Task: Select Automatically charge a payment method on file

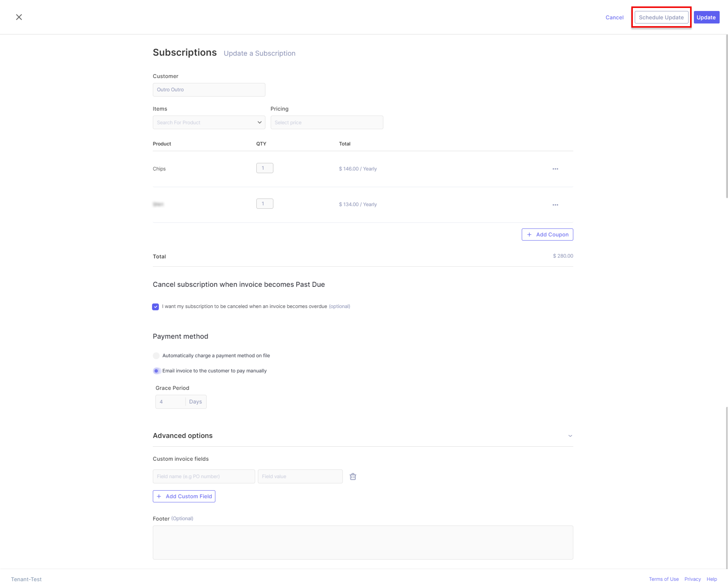Action: 156,355
